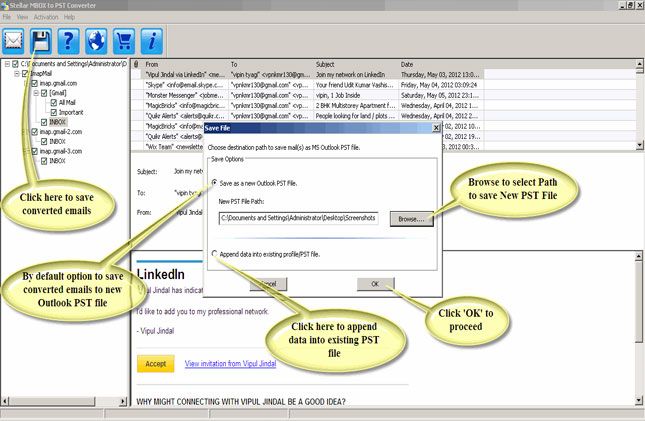Select email from Skype in list

click(307, 85)
